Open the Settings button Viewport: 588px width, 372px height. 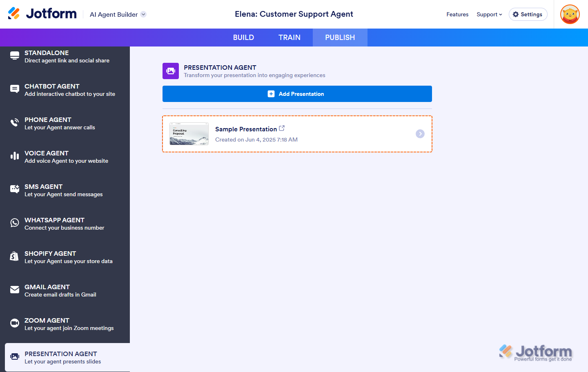coord(528,14)
